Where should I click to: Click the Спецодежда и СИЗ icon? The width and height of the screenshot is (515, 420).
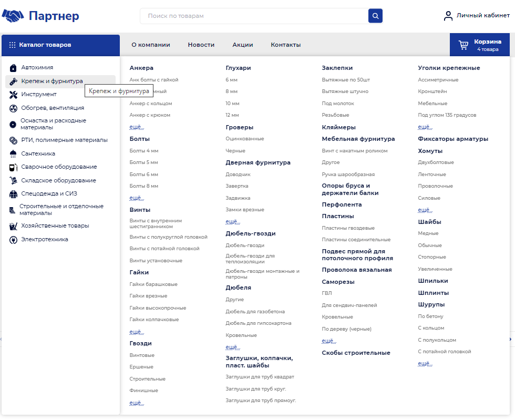pos(13,194)
